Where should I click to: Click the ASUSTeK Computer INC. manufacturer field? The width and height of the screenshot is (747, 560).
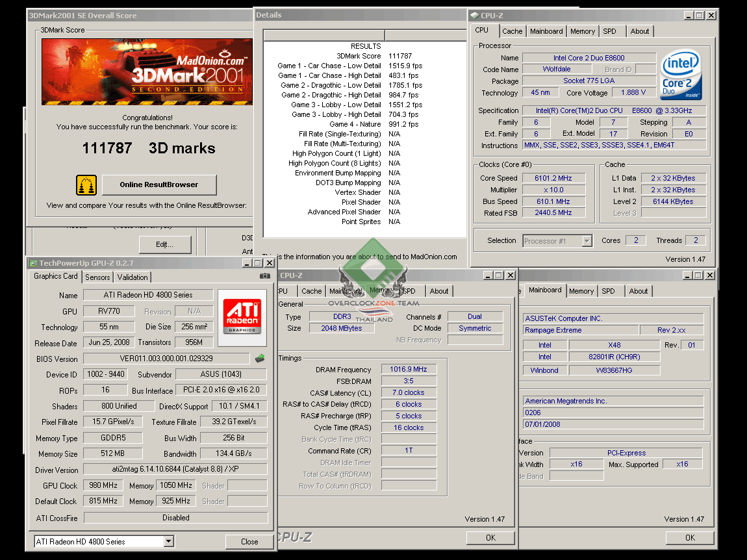613,318
